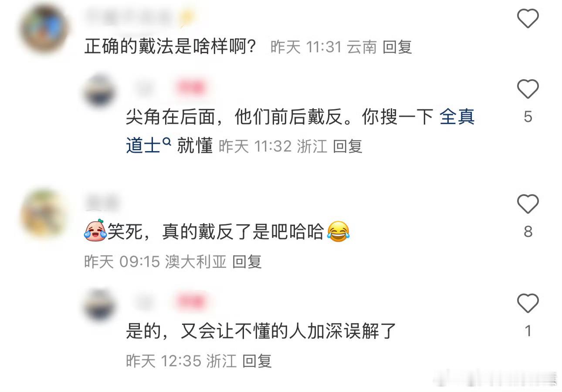This screenshot has height=392, width=562.
Task: Reply to the 澳大利亚 comment
Action: click(x=247, y=261)
